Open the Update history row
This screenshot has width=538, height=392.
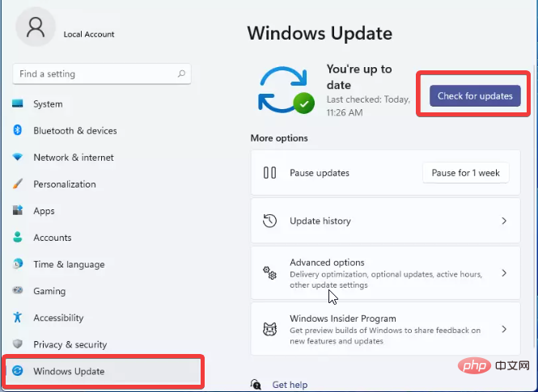pos(386,221)
